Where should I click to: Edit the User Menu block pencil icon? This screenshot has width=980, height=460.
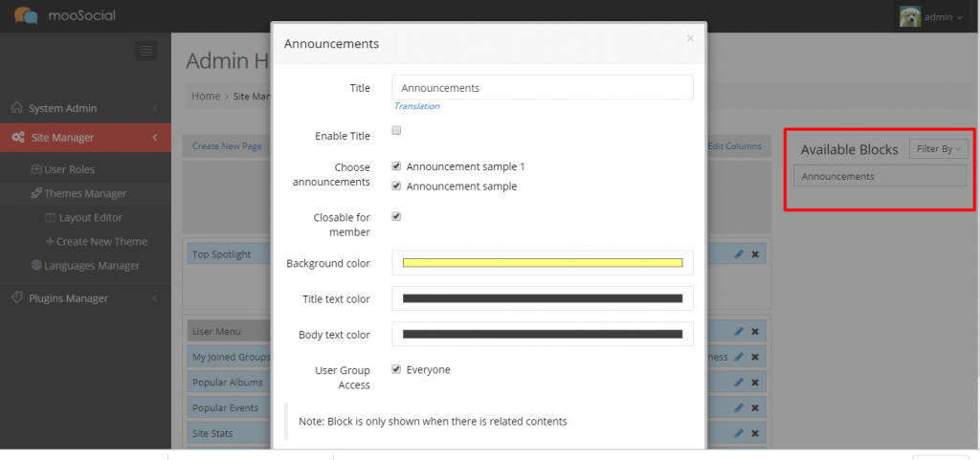click(739, 332)
